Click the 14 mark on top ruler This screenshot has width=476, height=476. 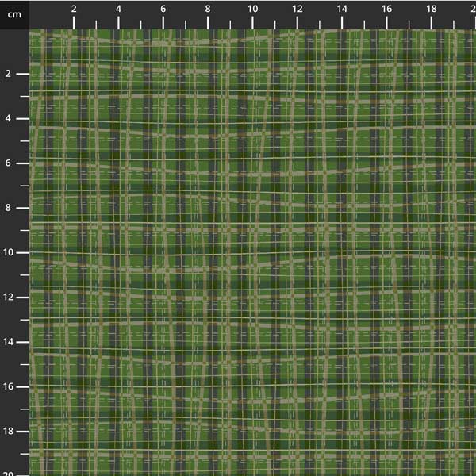[342, 10]
